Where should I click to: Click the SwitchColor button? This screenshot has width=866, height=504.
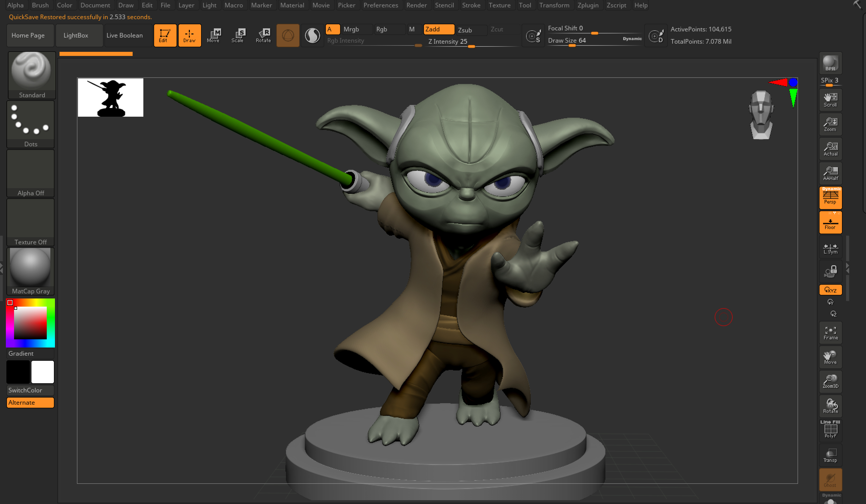[x=30, y=390]
